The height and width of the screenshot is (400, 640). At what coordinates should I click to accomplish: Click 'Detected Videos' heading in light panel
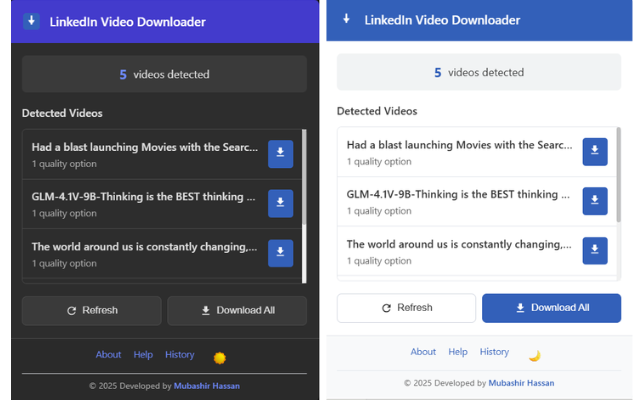[x=377, y=111]
